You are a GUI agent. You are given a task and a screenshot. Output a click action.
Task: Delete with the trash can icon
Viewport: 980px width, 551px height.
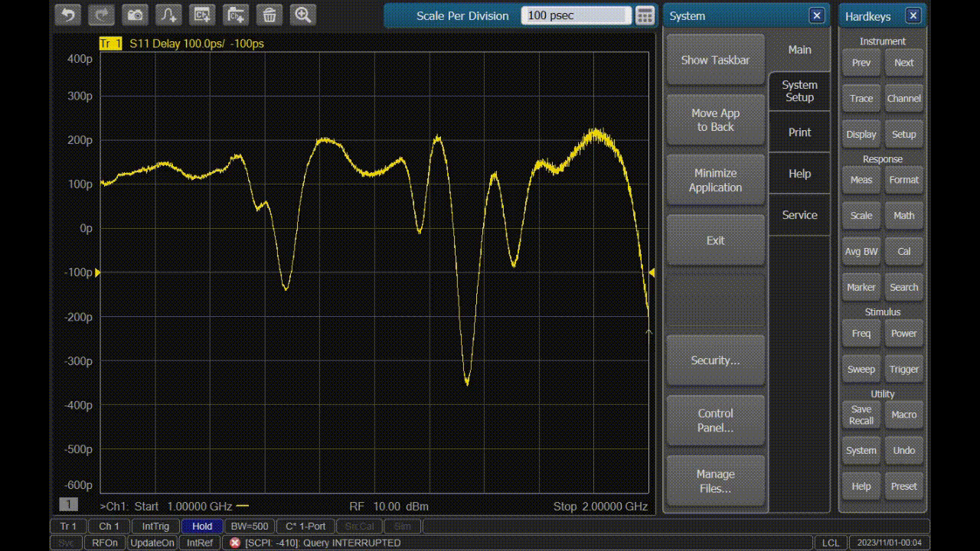pos(269,15)
